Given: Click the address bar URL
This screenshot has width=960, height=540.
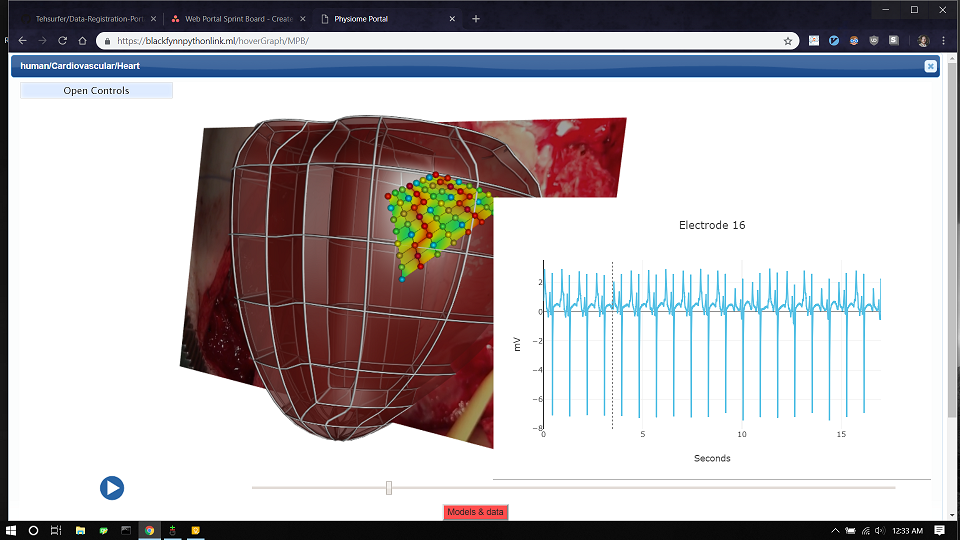Looking at the screenshot, I should pos(213,41).
